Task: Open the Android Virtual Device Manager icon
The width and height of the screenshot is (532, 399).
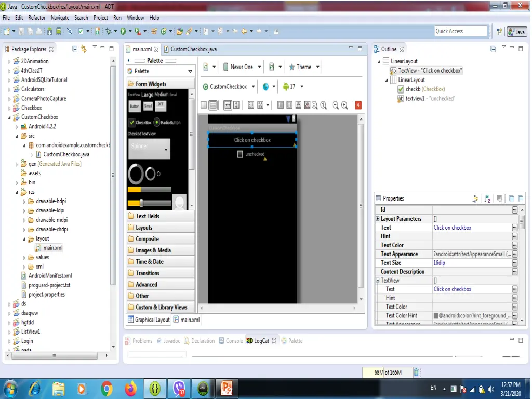Action: coord(58,32)
